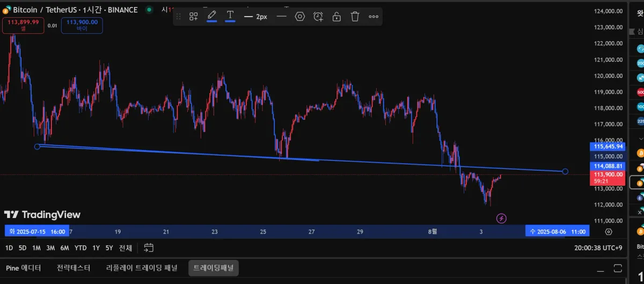Open drawing templates from the floating toolbar

(x=194, y=17)
